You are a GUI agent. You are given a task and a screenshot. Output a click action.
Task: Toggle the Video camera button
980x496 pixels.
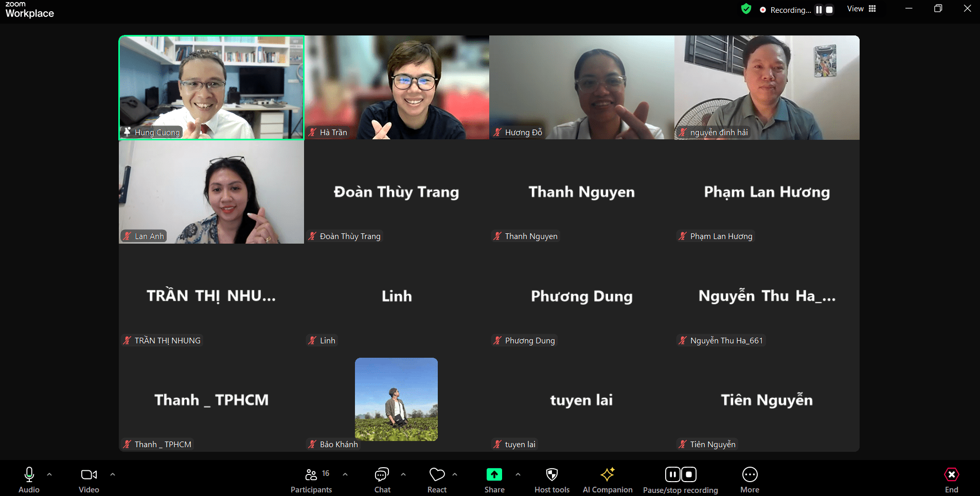[x=88, y=480]
